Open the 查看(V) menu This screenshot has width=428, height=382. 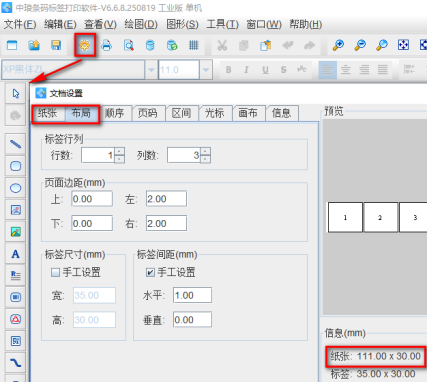(x=100, y=24)
